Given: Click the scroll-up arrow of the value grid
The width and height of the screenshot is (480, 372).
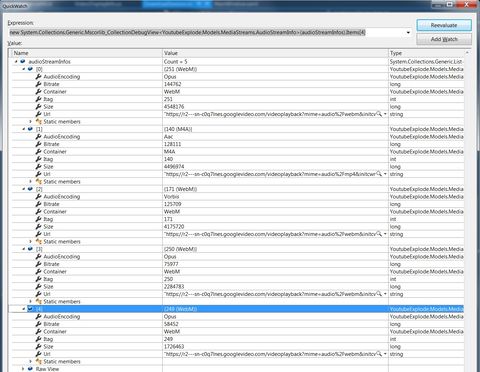Looking at the screenshot, I should tap(467, 53).
